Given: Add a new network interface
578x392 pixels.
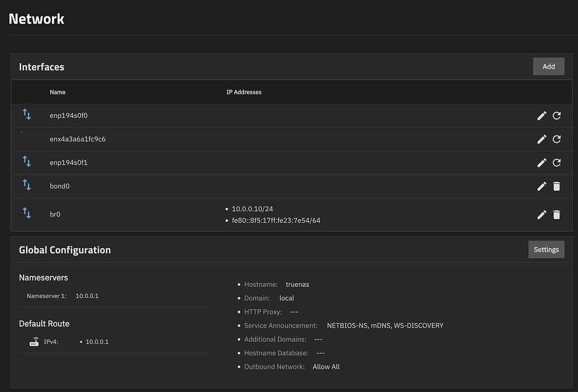Looking at the screenshot, I should [x=548, y=67].
